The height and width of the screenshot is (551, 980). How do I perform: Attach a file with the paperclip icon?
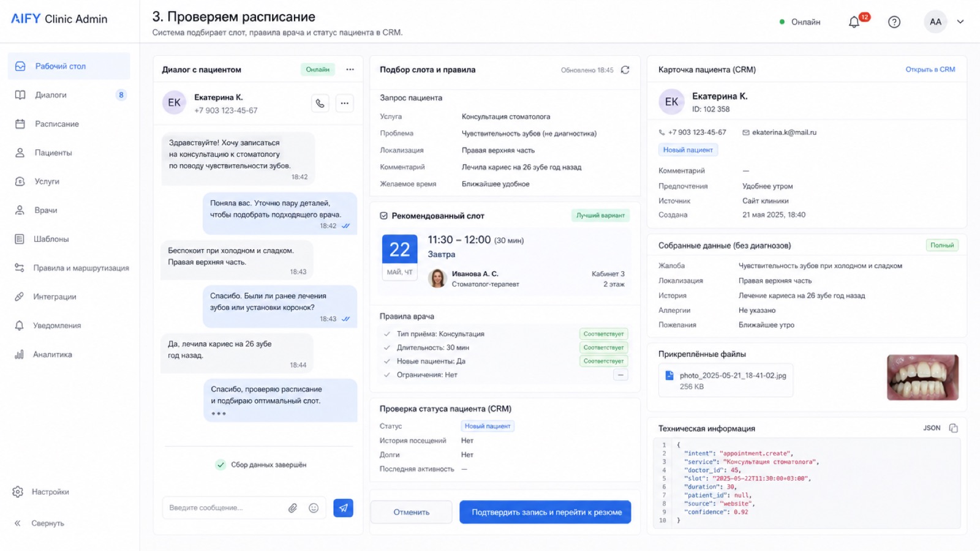tap(293, 508)
